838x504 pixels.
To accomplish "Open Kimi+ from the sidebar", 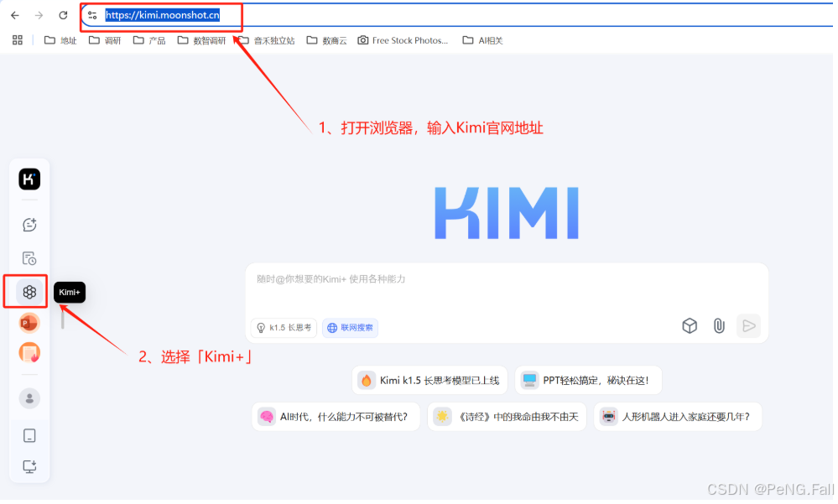I will tap(29, 293).
